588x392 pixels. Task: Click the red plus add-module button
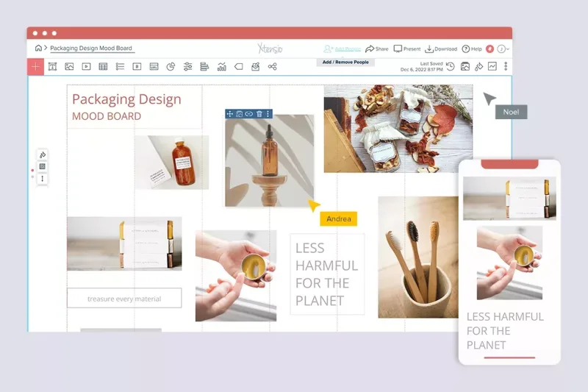(36, 66)
